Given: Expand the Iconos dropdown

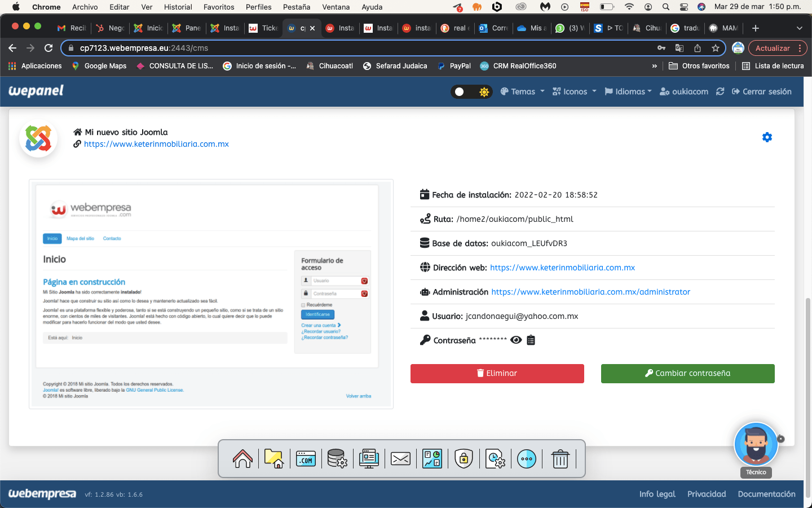Looking at the screenshot, I should tap(575, 91).
